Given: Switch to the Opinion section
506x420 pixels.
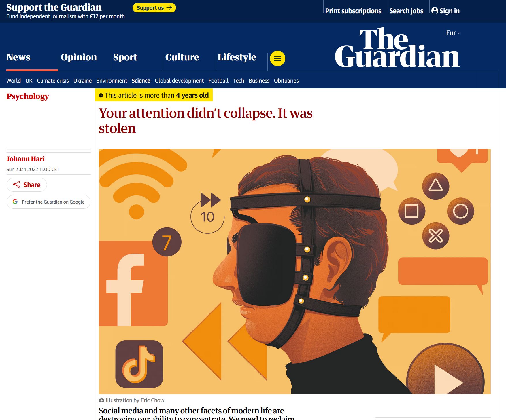Looking at the screenshot, I should (79, 57).
